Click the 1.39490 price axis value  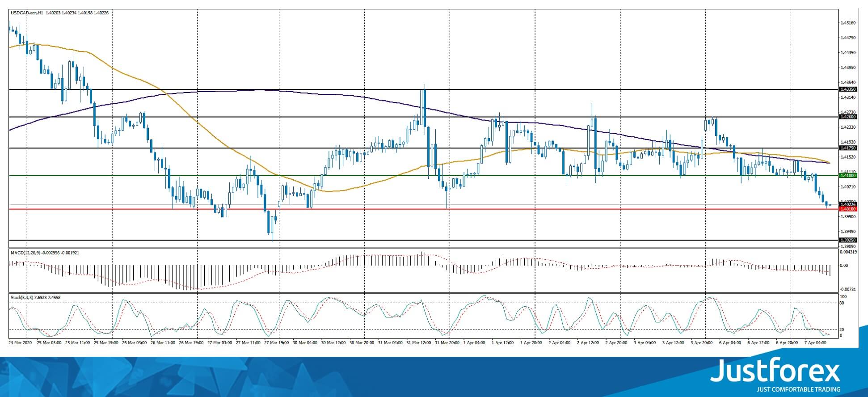(848, 232)
